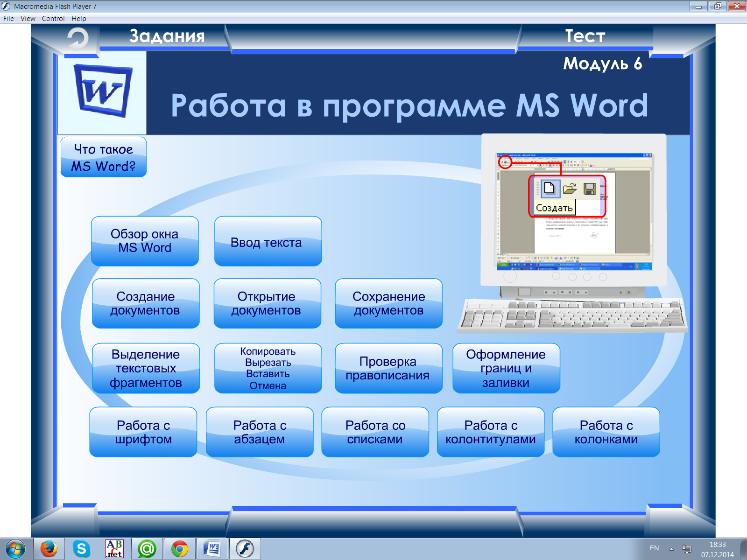Viewport: 747px width, 560px height.
Task: Open Skype from the taskbar
Action: click(x=81, y=549)
